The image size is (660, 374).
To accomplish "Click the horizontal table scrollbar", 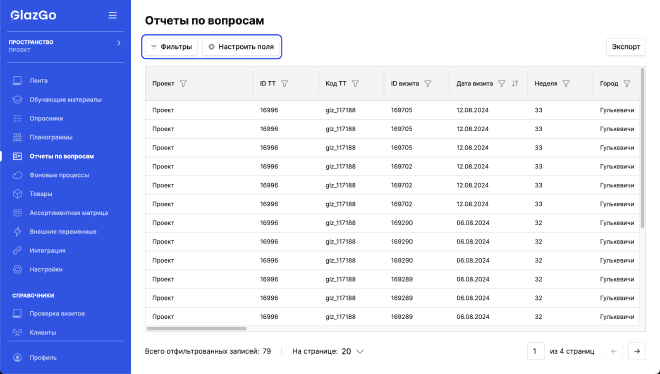I will tap(197, 328).
